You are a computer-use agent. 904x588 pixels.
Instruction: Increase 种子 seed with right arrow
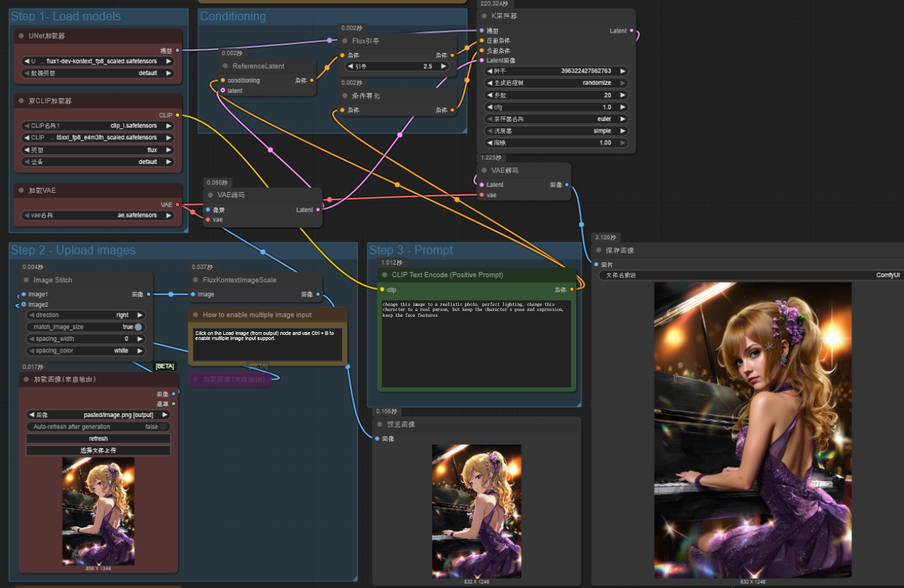click(623, 71)
